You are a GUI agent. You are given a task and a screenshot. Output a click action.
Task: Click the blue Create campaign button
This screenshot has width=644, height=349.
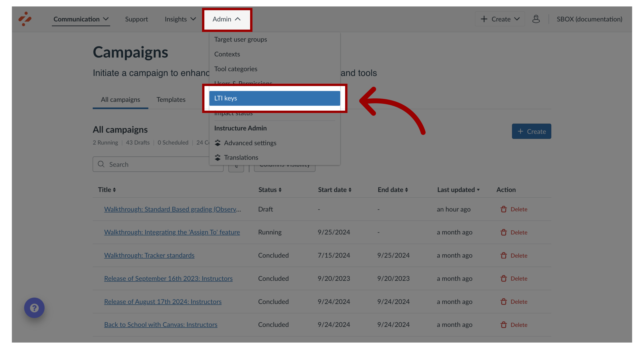tap(531, 131)
